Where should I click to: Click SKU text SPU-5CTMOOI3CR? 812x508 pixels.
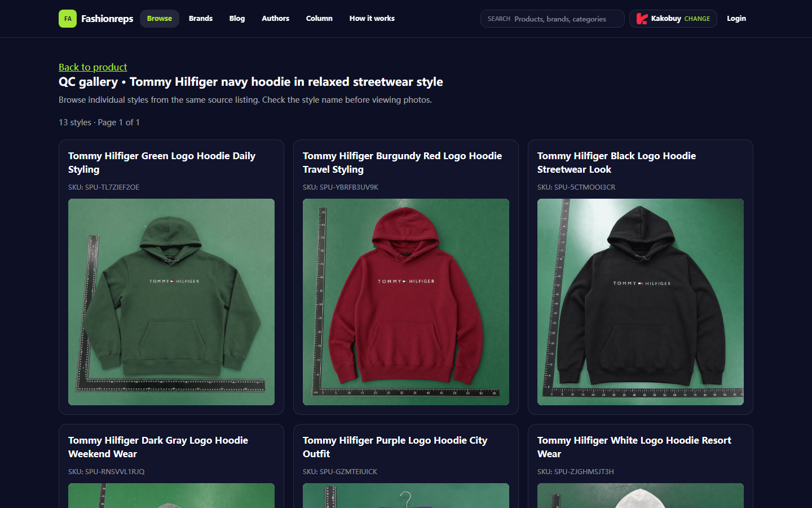576,187
